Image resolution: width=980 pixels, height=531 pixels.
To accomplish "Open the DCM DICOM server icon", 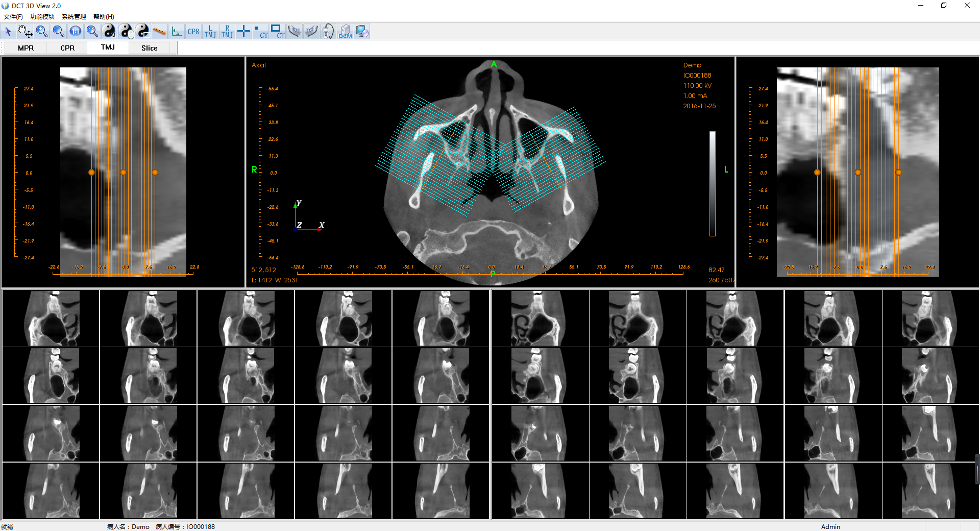I will (345, 32).
